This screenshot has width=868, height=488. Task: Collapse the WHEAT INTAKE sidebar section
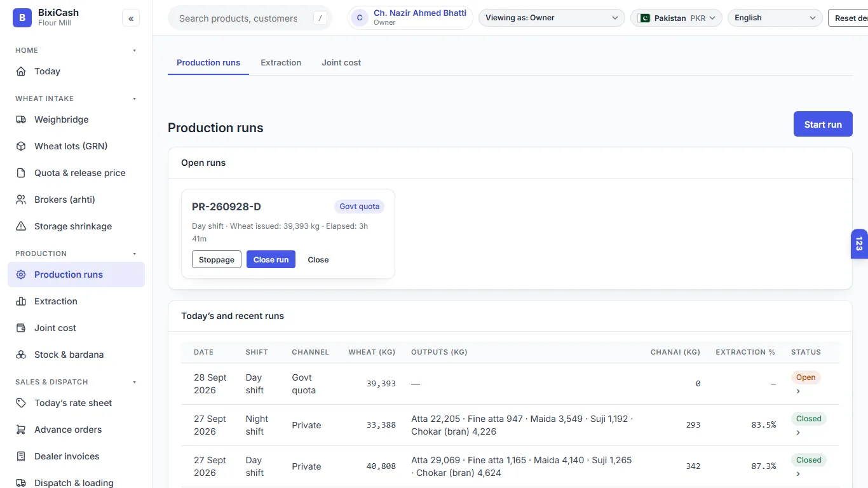[134, 98]
